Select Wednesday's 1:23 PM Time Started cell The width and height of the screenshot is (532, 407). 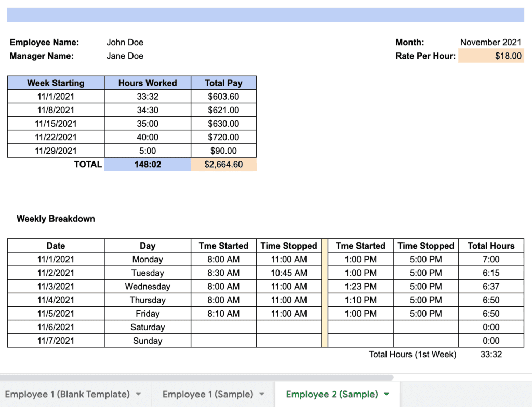[x=360, y=286]
